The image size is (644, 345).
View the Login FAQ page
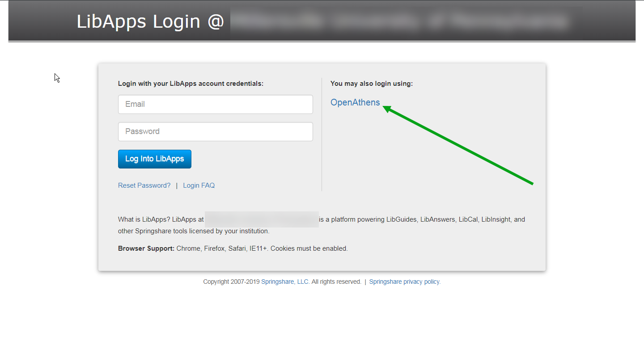click(199, 185)
